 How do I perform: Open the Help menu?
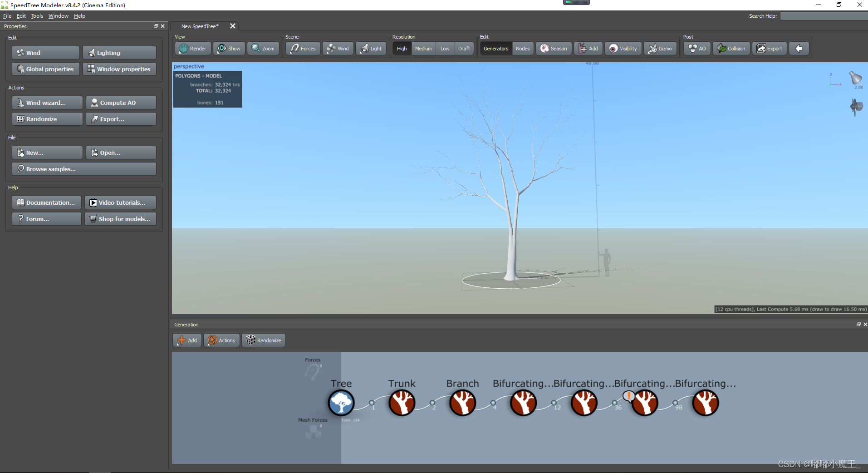pyautogui.click(x=79, y=16)
